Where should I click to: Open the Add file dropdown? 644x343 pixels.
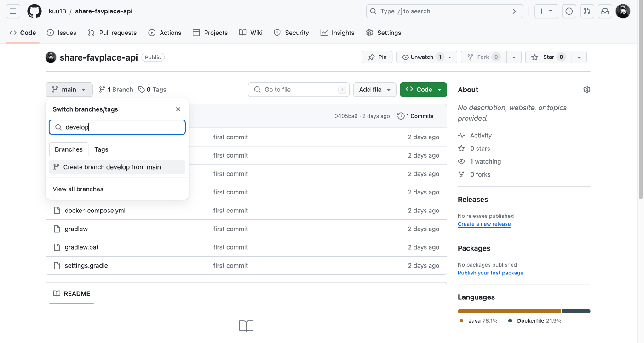point(374,90)
